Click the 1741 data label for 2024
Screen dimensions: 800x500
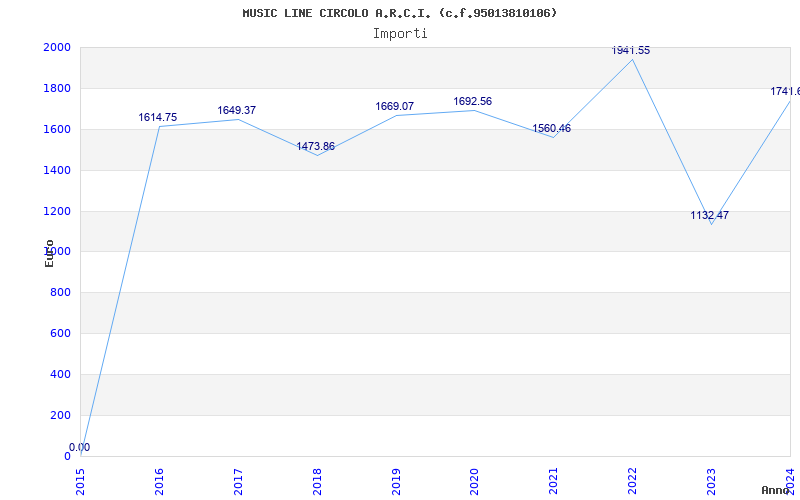click(x=785, y=91)
